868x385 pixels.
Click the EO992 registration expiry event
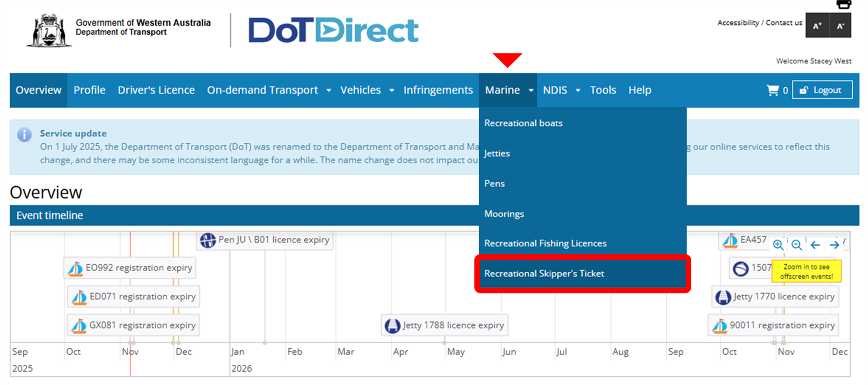[131, 268]
